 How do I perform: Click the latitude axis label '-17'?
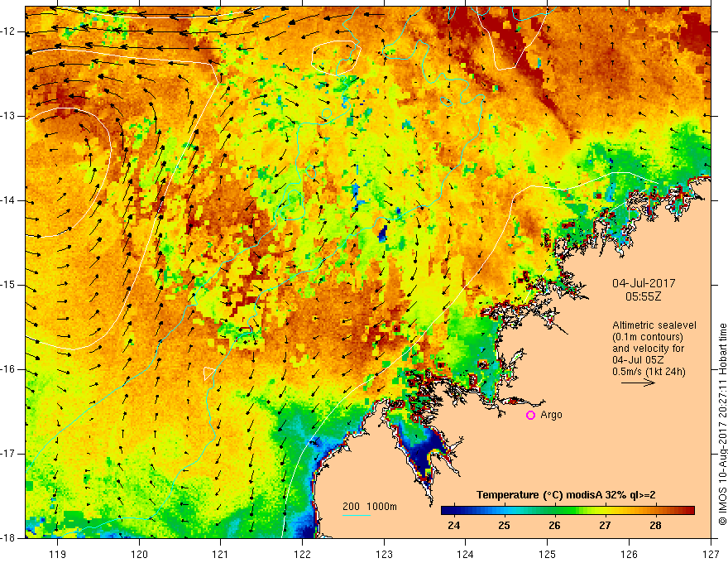point(8,454)
